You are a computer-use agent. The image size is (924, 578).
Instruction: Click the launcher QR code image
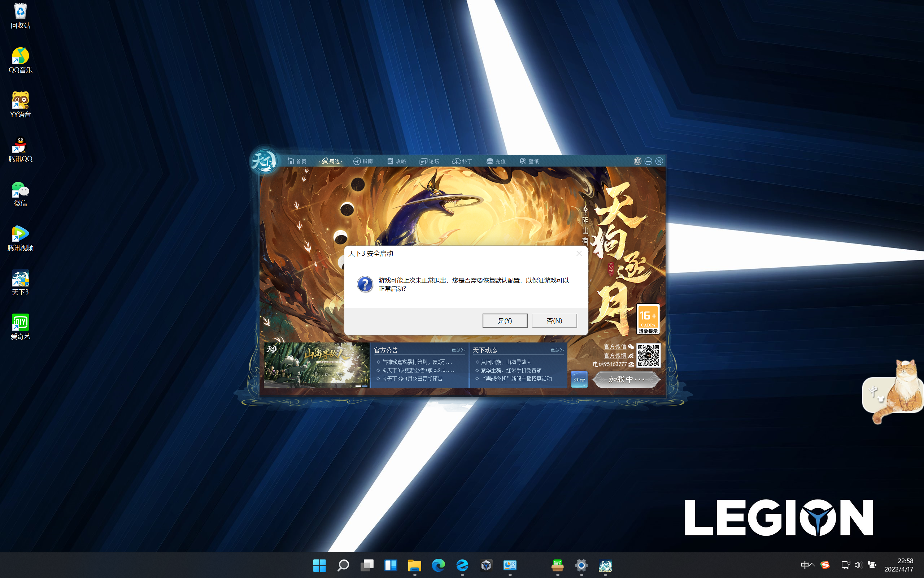click(x=648, y=355)
